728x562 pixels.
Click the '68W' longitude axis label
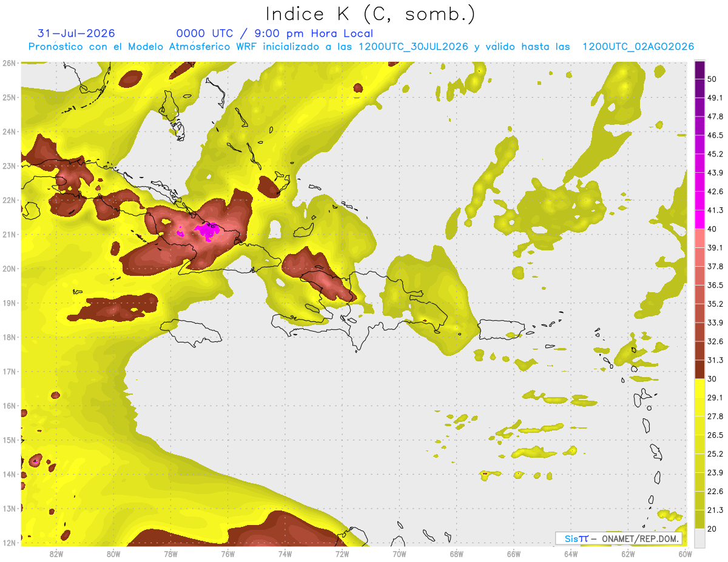tap(456, 554)
